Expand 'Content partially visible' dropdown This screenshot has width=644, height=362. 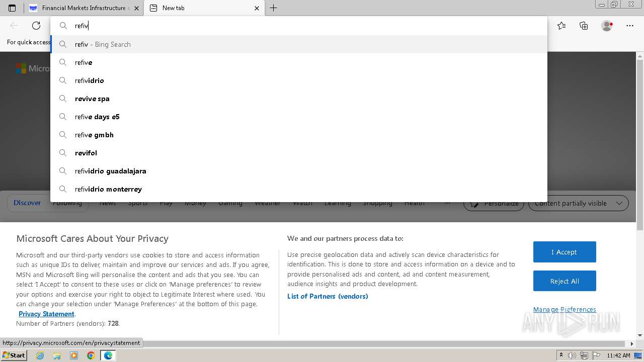pos(579,203)
